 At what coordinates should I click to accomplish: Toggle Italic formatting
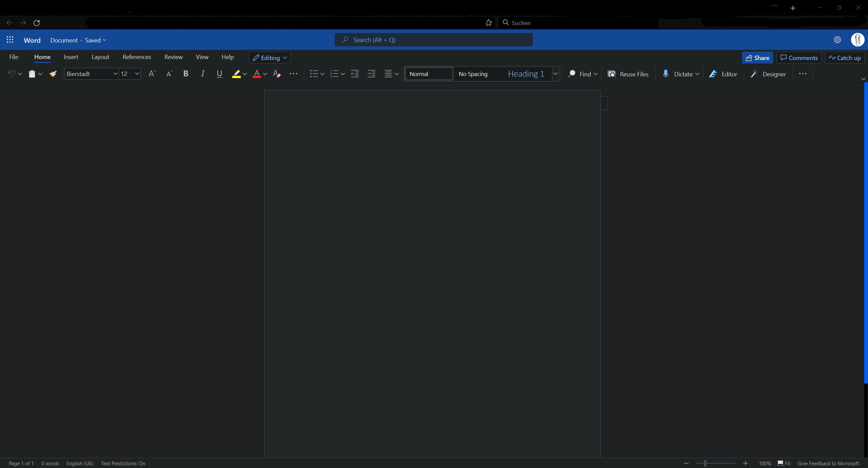[x=203, y=74]
